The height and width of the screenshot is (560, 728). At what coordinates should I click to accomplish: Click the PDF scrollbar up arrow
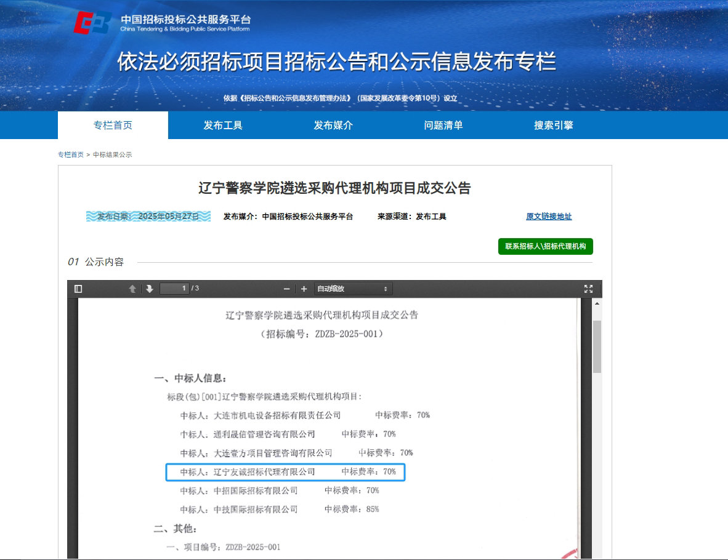pos(597,303)
